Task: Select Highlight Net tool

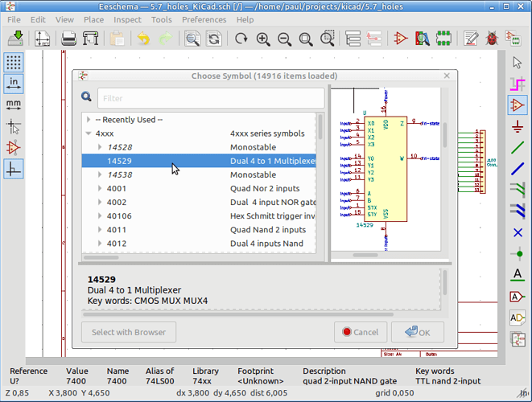Action: [518, 84]
